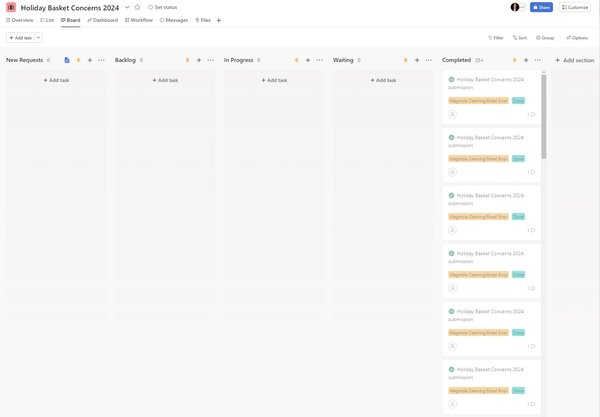The width and height of the screenshot is (600, 417).
Task: Click the lightning rules icon in Backlog column
Action: tap(187, 60)
